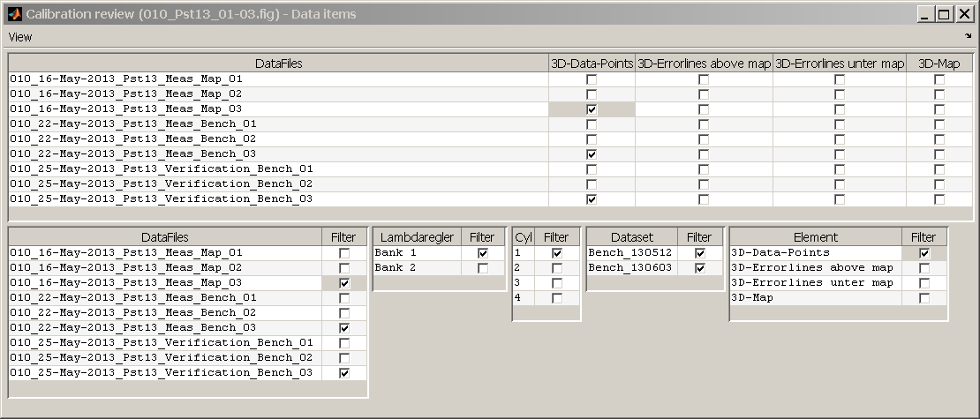Click the MATLAB logo icon in title bar
This screenshot has width=980, height=419.
click(x=14, y=14)
